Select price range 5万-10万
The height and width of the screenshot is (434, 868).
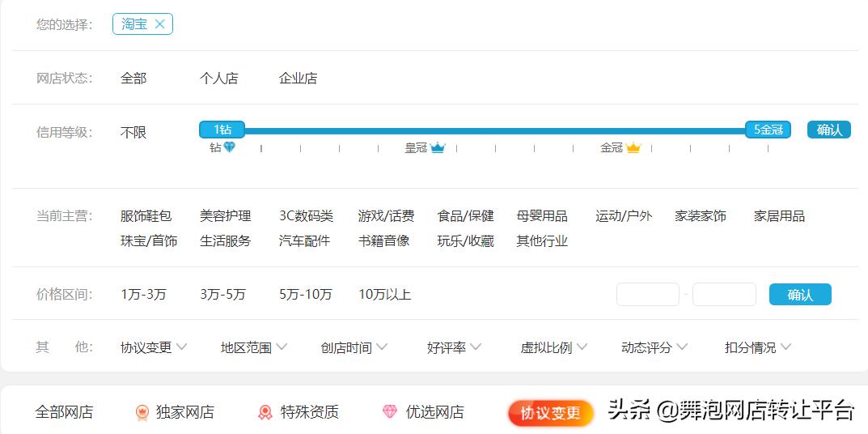coord(306,294)
